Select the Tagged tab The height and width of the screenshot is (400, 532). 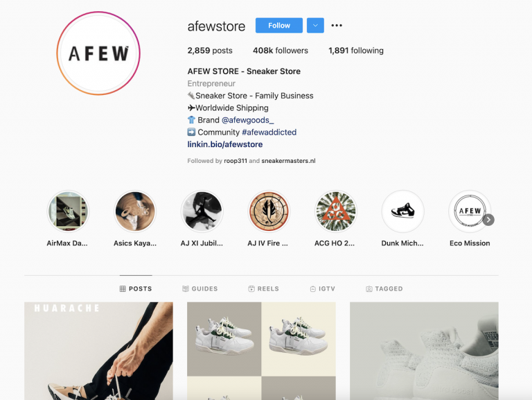pyautogui.click(x=384, y=288)
